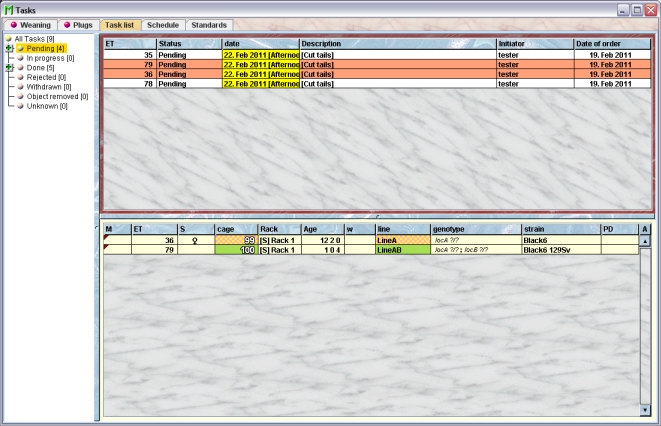Click the bullet icon next to Rejected
Screen dimensions: 661x426
click(20, 77)
